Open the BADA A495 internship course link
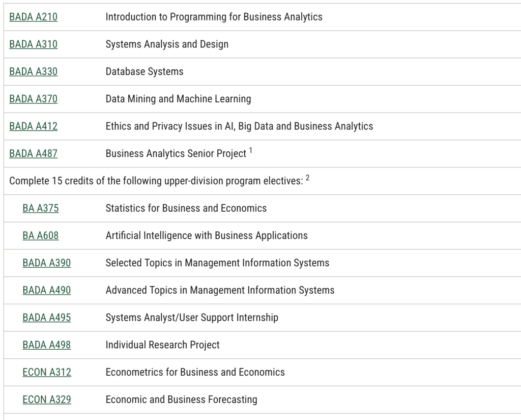The height and width of the screenshot is (420, 521). pyautogui.click(x=46, y=318)
